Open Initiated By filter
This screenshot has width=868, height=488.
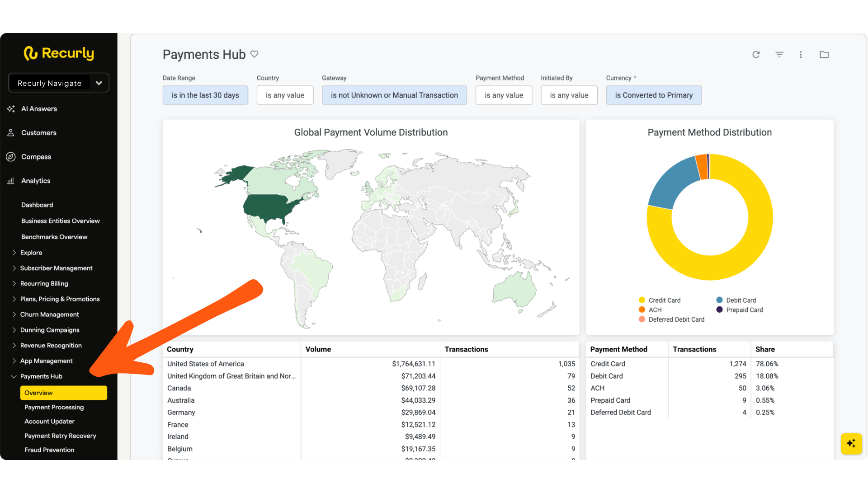click(x=569, y=95)
